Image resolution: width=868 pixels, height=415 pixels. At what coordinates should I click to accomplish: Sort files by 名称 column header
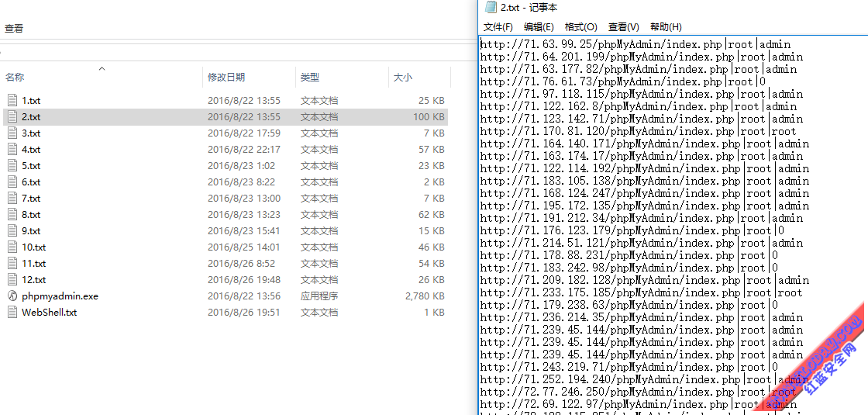[15, 78]
